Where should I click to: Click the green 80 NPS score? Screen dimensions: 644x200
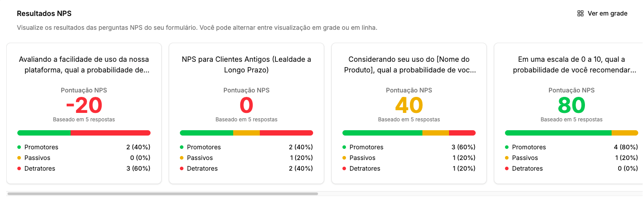point(572,106)
